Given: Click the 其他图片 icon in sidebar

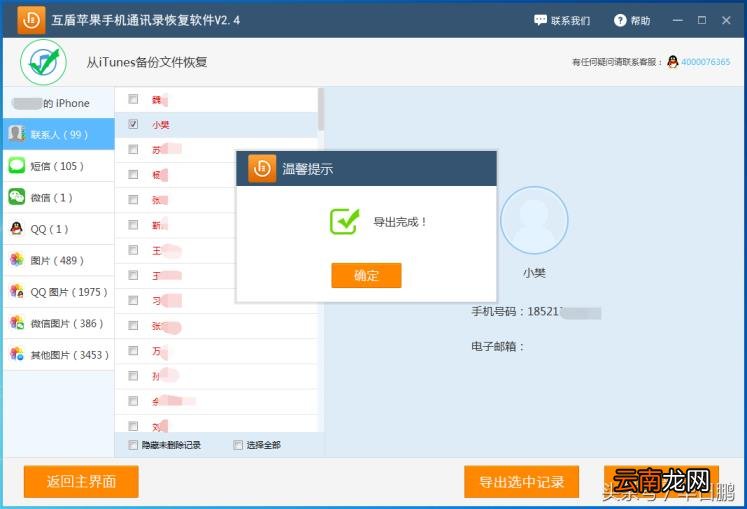Looking at the screenshot, I should (17, 354).
